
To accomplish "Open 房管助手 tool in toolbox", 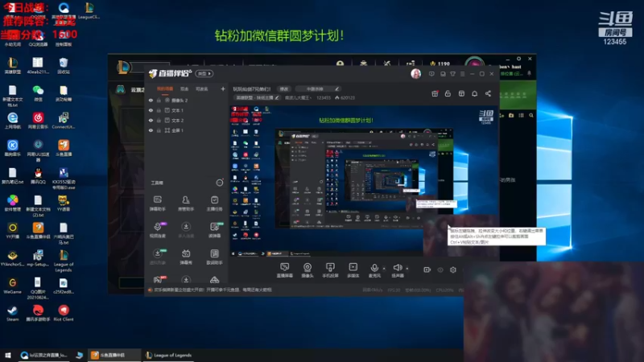I will (186, 204).
